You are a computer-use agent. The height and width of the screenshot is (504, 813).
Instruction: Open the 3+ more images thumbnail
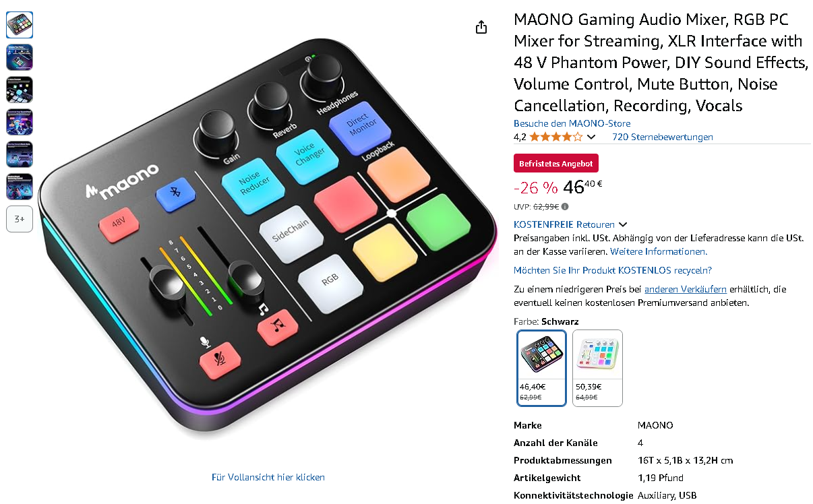click(20, 219)
